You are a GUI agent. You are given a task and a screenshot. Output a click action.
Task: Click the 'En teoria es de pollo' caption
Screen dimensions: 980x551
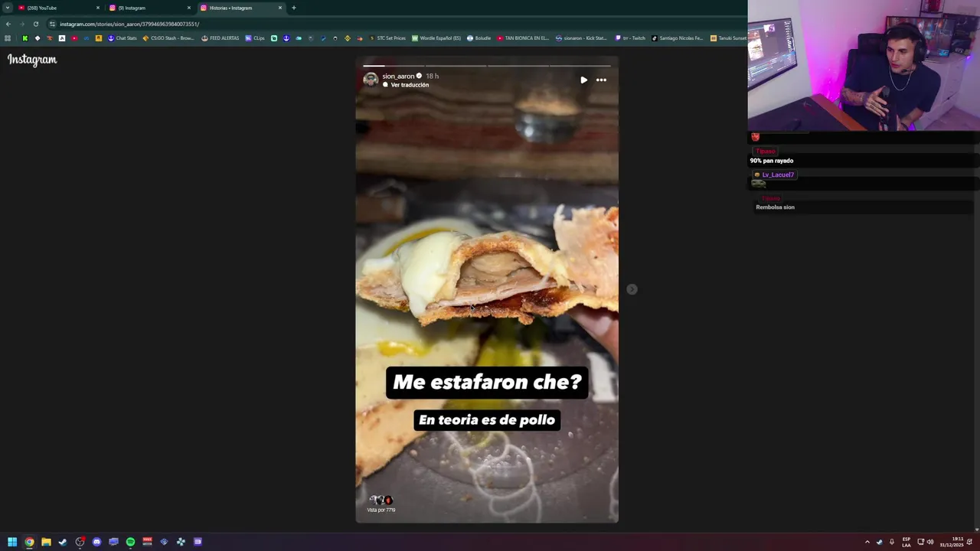pos(487,420)
